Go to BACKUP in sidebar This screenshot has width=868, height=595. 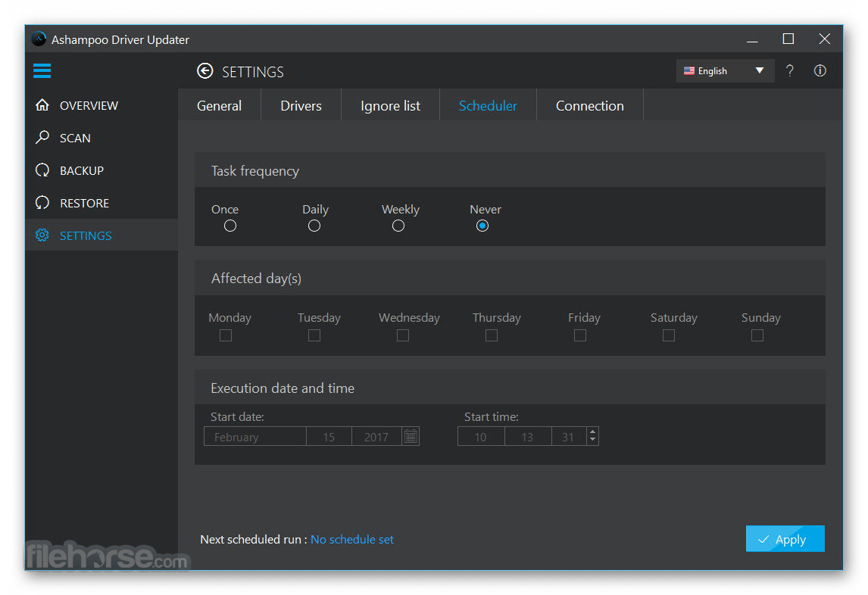tap(82, 170)
